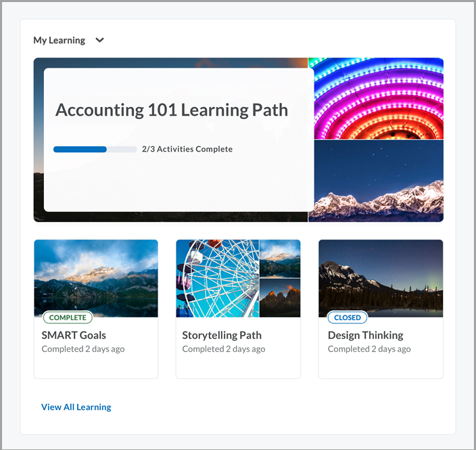Click Completed text under Storytelling Path
The image size is (476, 450).
click(x=224, y=349)
